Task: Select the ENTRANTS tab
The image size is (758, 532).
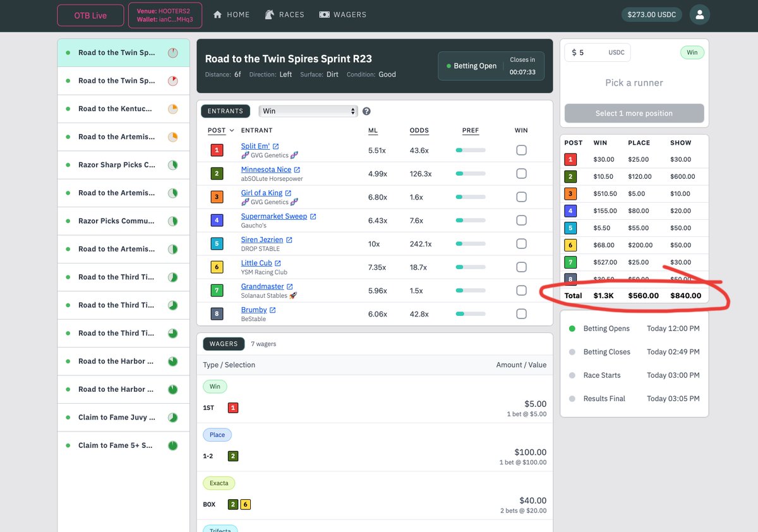Action: (x=226, y=111)
